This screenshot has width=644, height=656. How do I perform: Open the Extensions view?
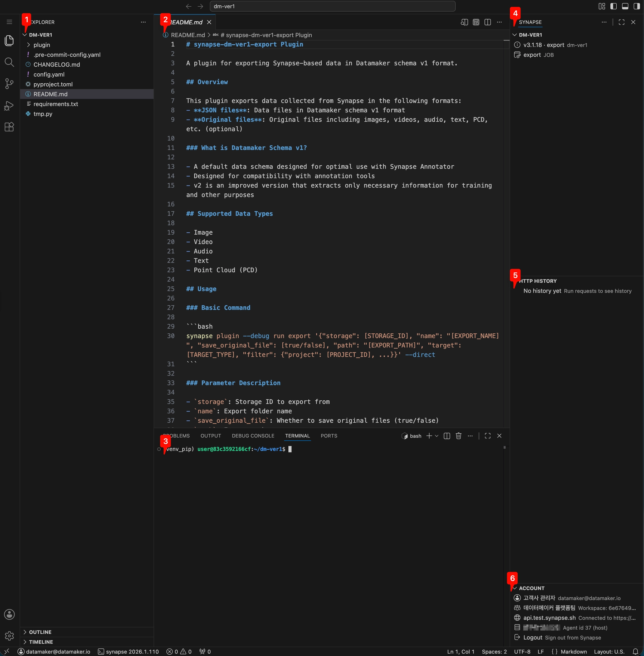(9, 127)
